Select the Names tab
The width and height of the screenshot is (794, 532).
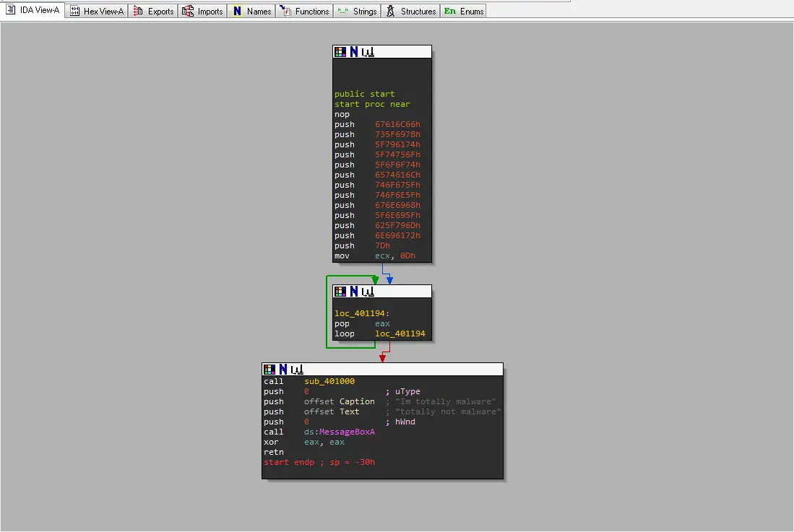tap(251, 12)
